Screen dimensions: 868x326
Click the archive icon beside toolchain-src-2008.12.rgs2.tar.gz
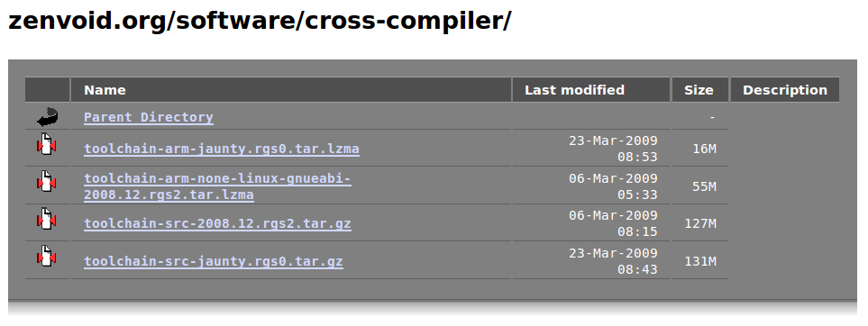tap(47, 219)
